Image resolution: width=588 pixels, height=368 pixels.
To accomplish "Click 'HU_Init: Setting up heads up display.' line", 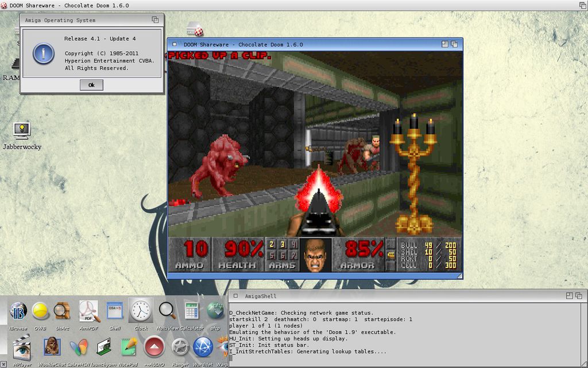I will pos(288,339).
